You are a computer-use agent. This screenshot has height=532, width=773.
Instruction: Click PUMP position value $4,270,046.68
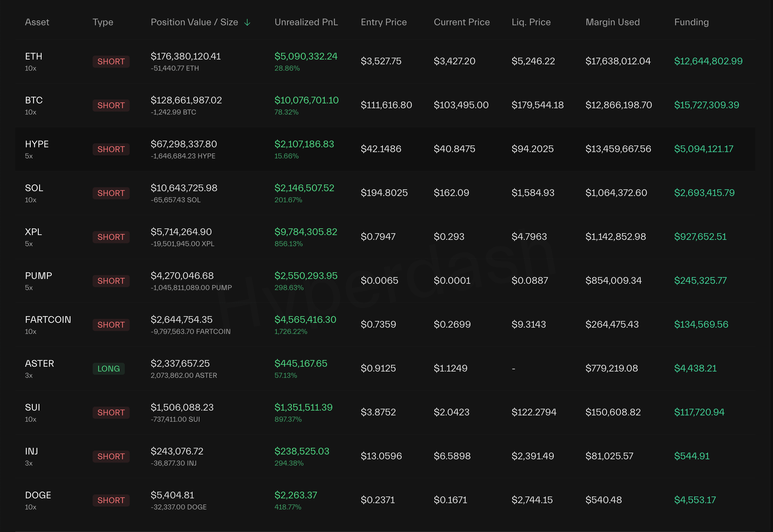click(x=182, y=276)
